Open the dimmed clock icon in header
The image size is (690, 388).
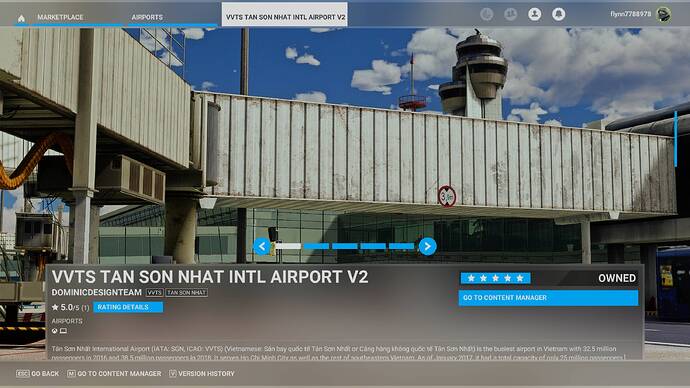(486, 14)
